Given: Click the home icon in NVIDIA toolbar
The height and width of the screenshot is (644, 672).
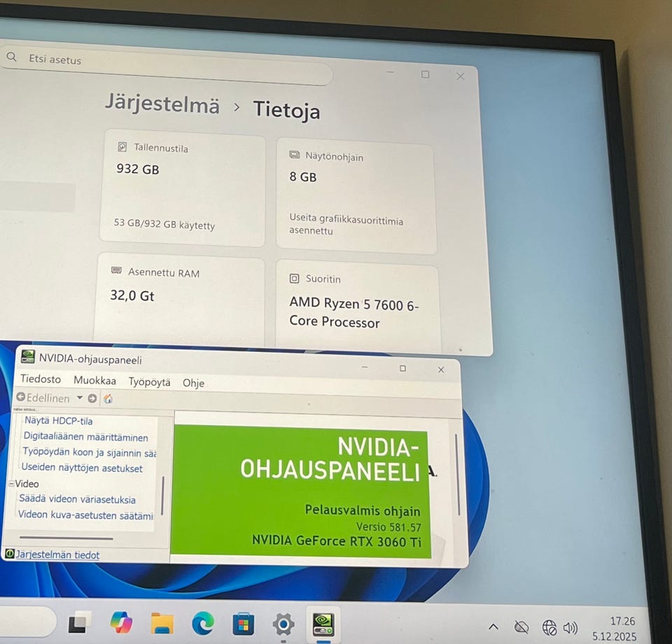Looking at the screenshot, I should pos(108,399).
